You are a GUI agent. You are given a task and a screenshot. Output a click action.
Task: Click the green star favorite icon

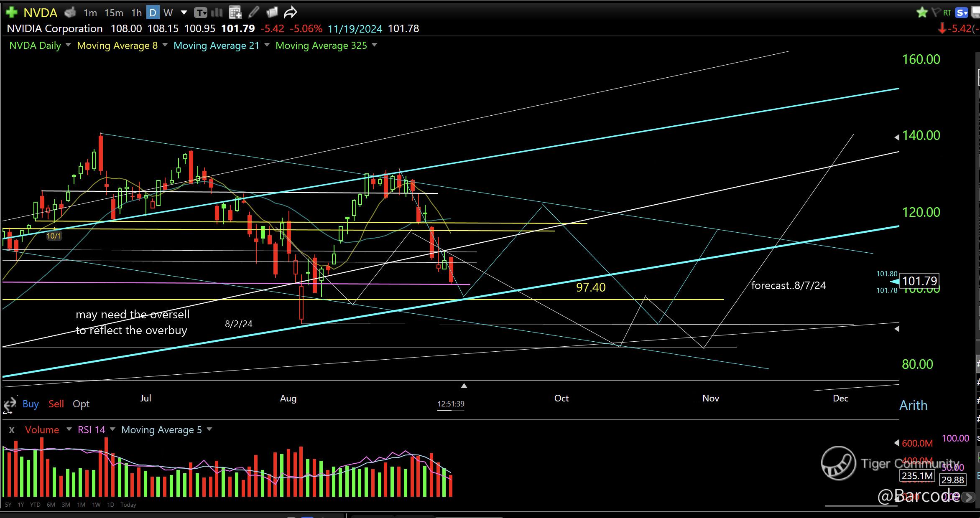[x=922, y=13]
